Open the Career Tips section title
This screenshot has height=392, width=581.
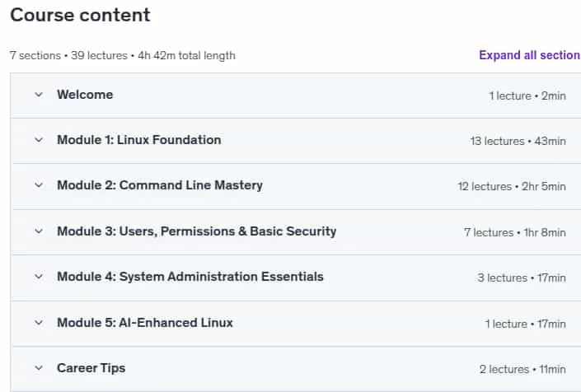point(91,368)
